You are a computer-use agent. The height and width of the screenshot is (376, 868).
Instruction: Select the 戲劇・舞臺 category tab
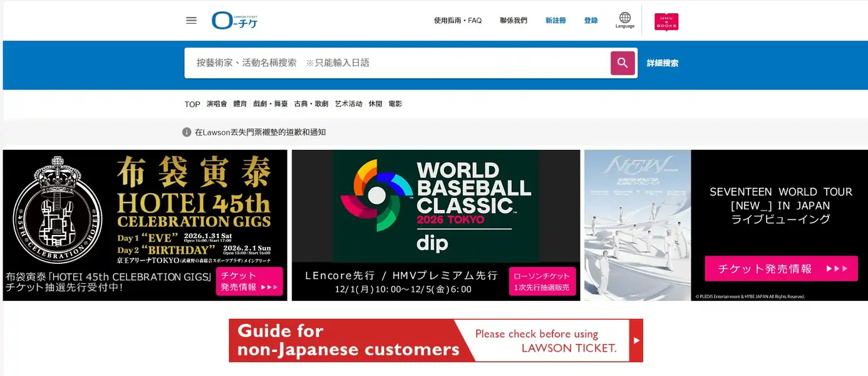271,104
